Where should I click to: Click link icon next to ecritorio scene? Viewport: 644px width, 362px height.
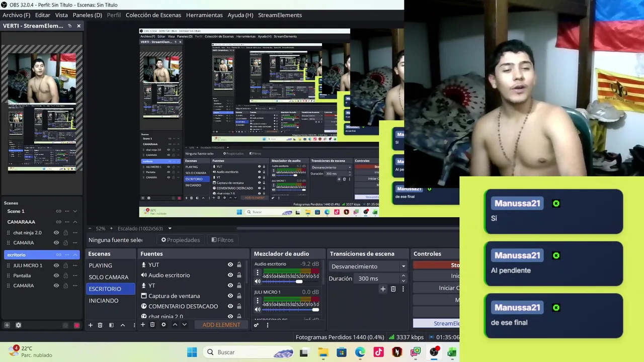coord(58,255)
